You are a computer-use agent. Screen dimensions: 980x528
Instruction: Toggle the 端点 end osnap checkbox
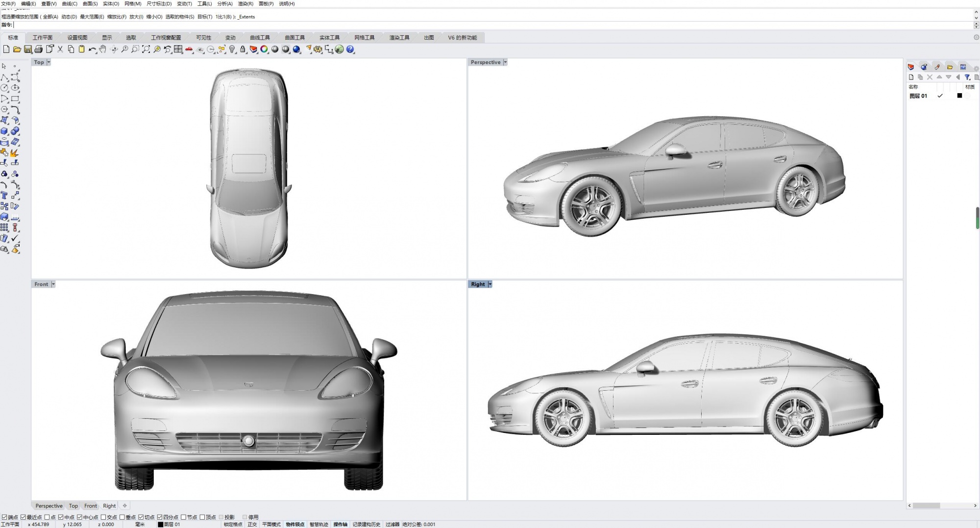[x=4, y=517]
